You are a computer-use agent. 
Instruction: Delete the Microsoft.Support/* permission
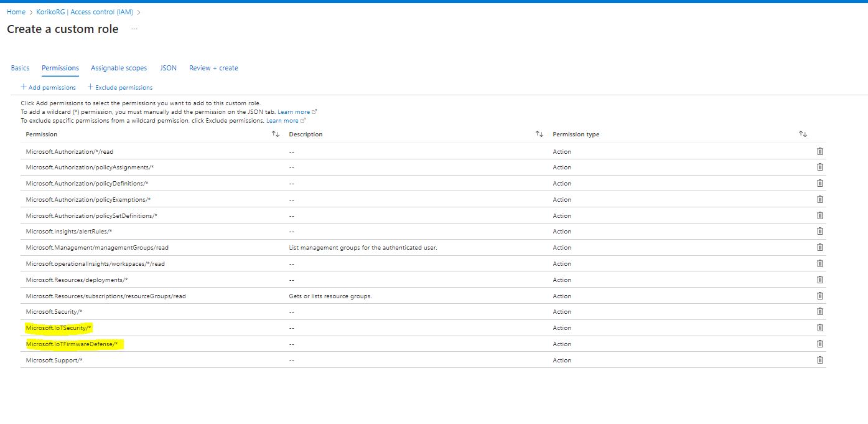click(819, 360)
